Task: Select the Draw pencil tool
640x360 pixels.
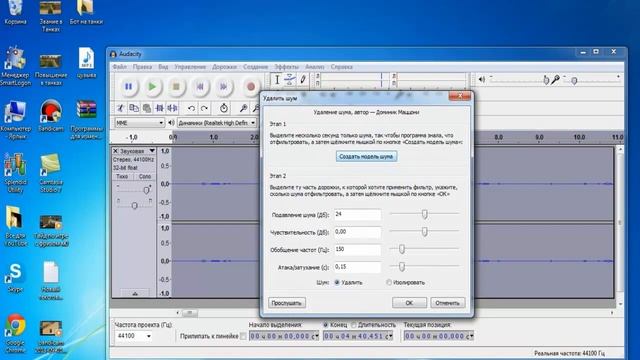Action: 303,79
